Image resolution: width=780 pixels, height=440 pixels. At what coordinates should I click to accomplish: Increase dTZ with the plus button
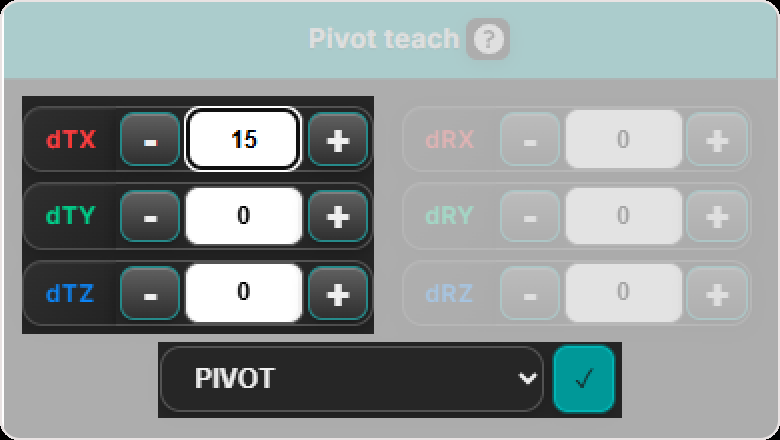pyautogui.click(x=338, y=293)
